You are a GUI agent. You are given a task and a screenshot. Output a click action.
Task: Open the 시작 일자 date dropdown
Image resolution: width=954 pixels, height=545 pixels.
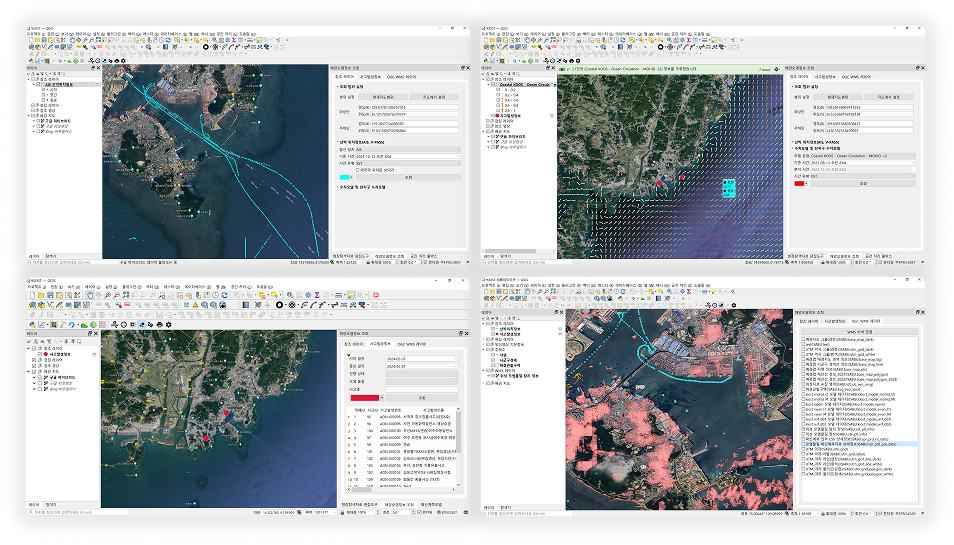click(457, 357)
